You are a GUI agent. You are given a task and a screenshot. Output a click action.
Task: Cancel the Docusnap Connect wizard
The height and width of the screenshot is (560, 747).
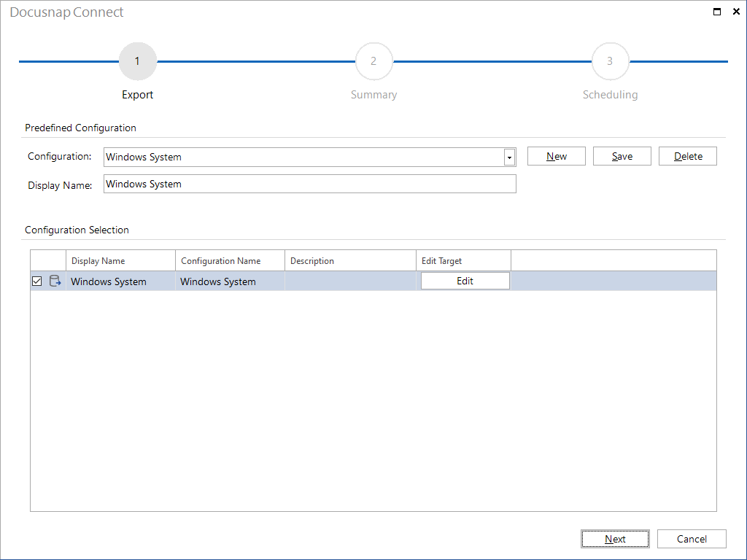[692, 539]
